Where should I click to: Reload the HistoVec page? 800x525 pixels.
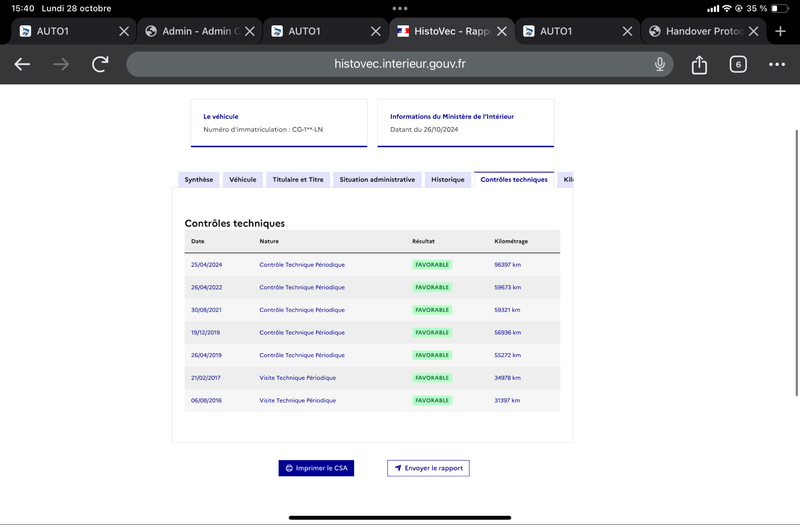tap(100, 64)
